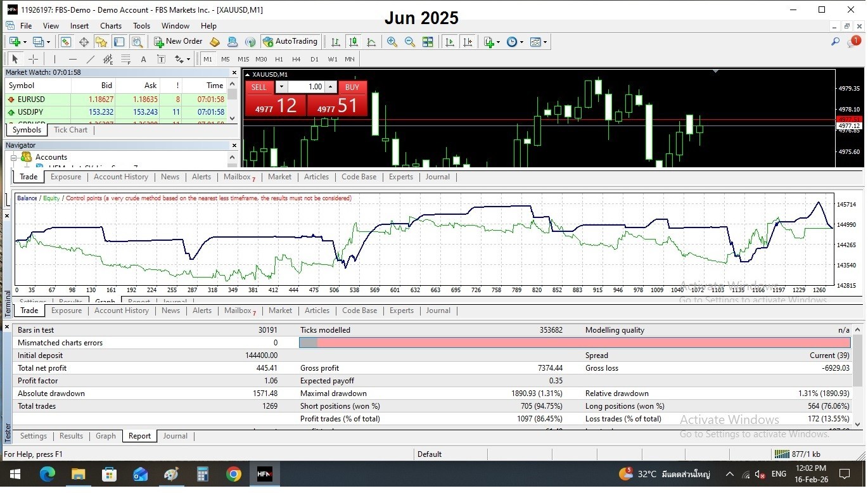Click the red SELL button
868x493 pixels.
(x=258, y=87)
